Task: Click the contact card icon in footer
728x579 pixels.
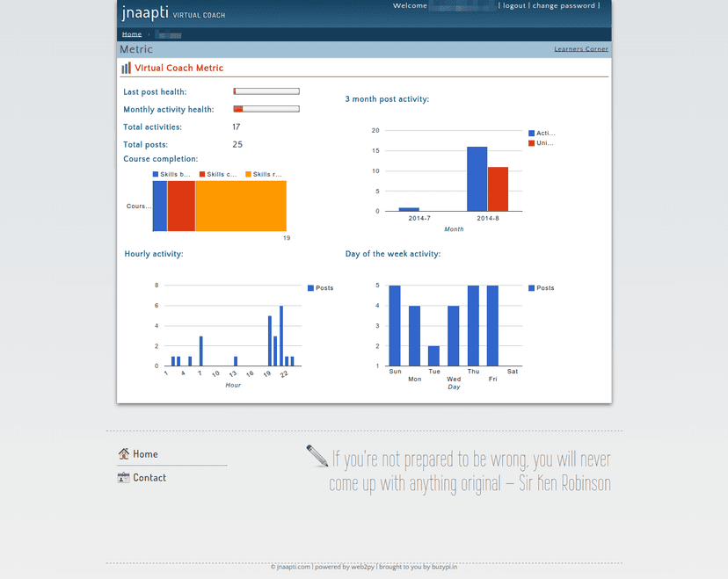Action: point(123,477)
